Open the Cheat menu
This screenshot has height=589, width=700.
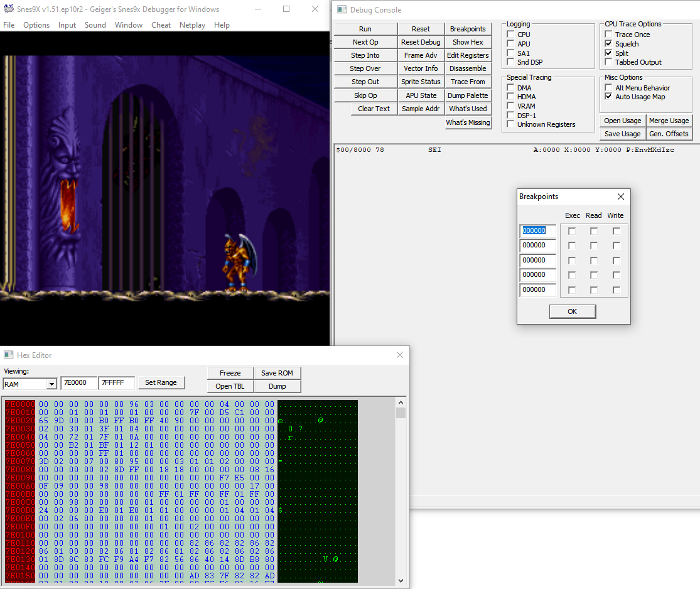click(161, 25)
